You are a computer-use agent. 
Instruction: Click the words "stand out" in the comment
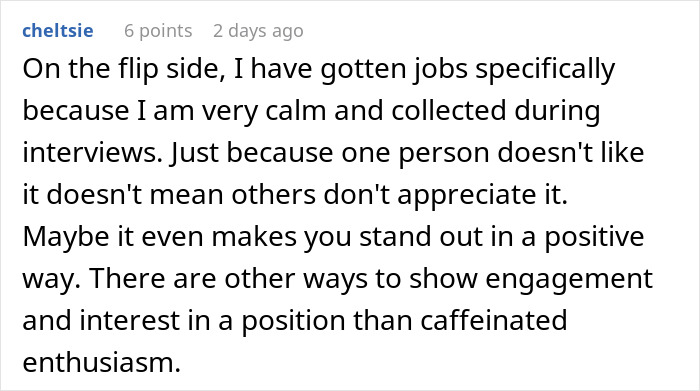click(421, 237)
